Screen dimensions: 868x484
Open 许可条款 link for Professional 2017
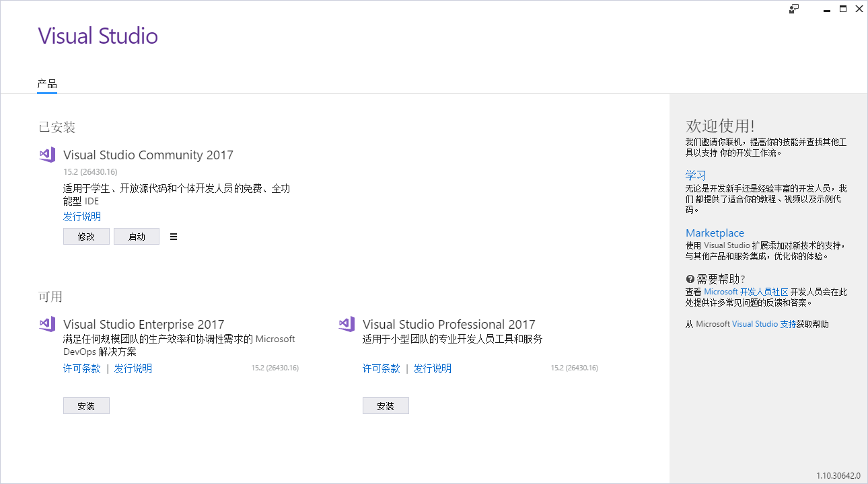382,368
